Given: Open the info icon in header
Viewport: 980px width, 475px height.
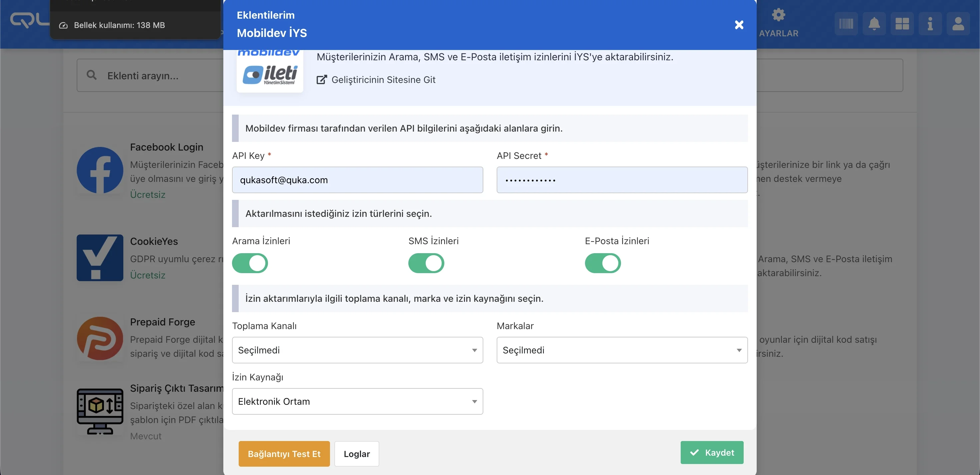Looking at the screenshot, I should 930,24.
